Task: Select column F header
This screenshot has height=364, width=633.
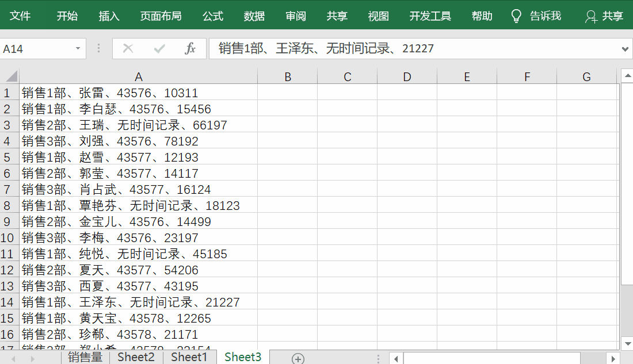Action: coord(527,76)
